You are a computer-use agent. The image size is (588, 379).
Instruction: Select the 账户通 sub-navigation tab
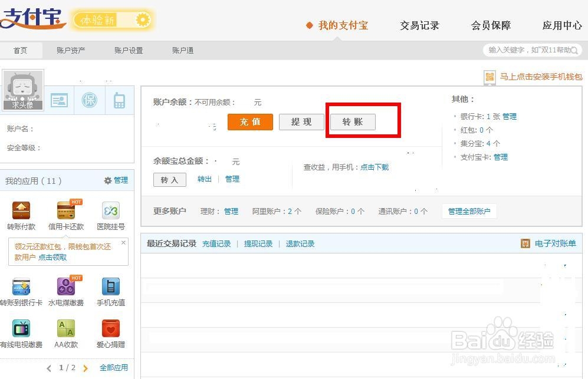183,50
